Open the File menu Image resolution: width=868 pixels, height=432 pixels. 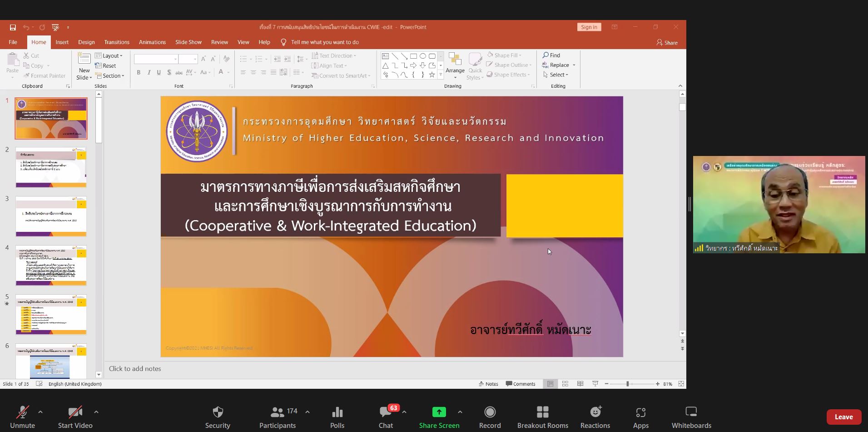coord(13,42)
